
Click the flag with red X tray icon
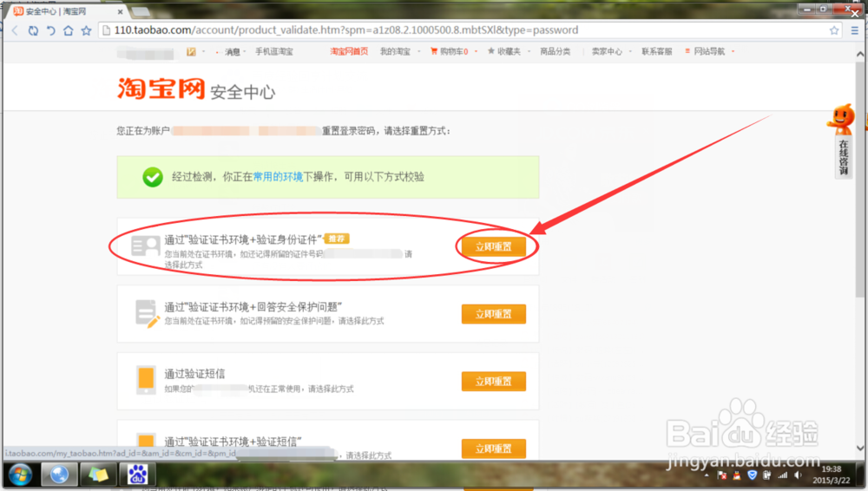[722, 475]
